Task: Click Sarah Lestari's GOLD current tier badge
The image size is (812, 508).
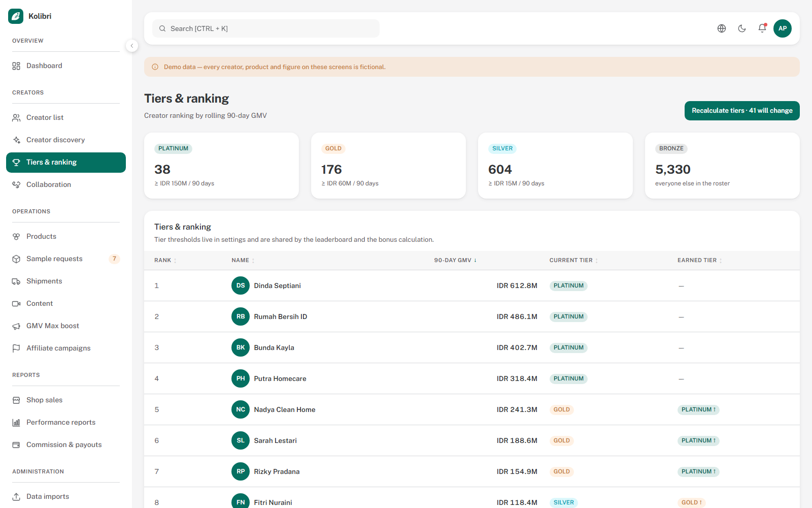Action: tap(562, 440)
